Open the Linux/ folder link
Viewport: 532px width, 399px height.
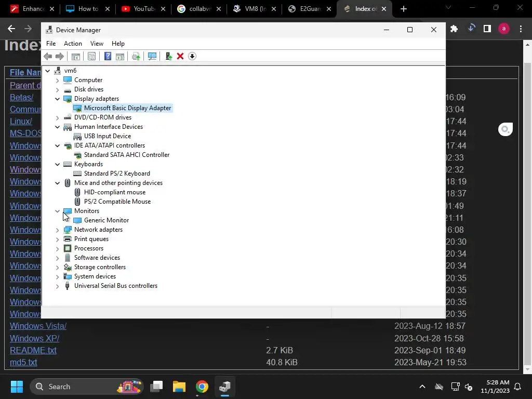[x=21, y=121]
